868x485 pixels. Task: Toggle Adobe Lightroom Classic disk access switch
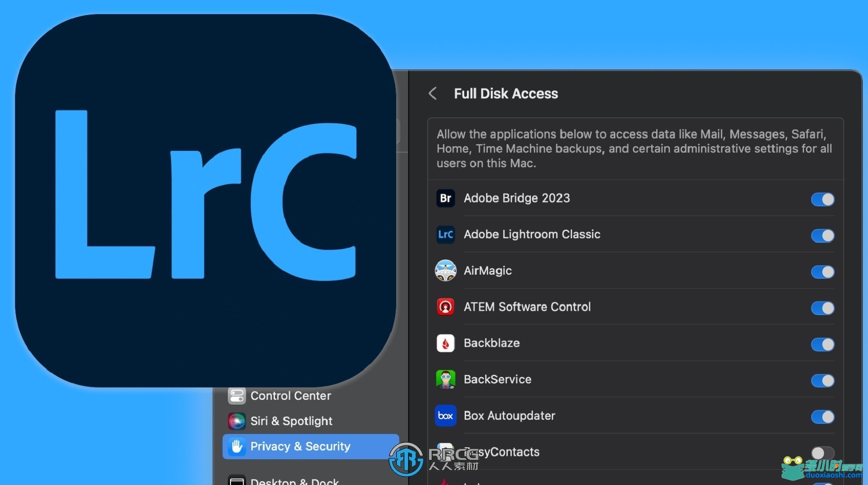click(x=822, y=235)
